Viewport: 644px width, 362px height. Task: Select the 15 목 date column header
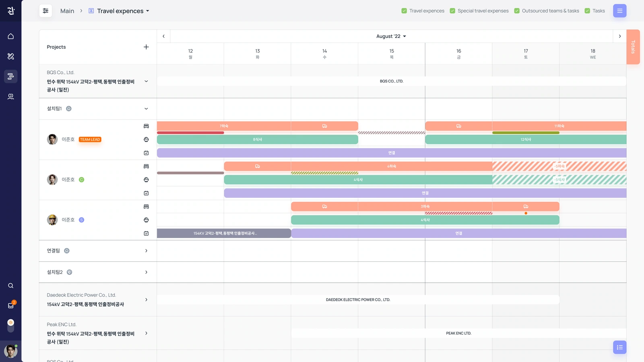pos(392,54)
